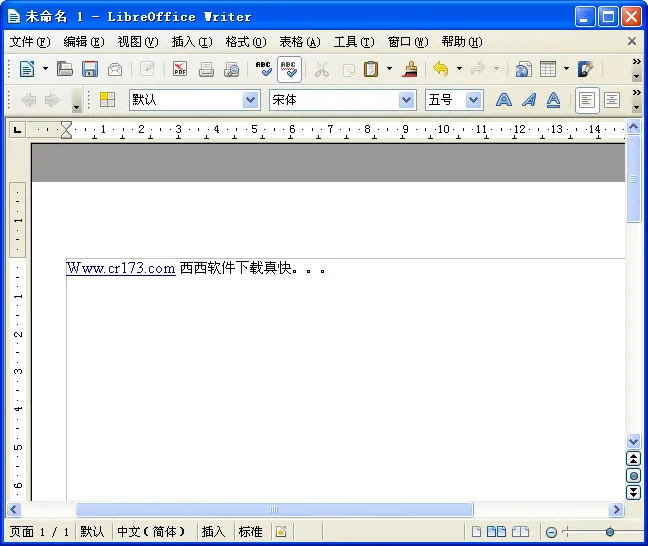648x546 pixels.
Task: Open the 窗口(W) menu
Action: coord(408,42)
